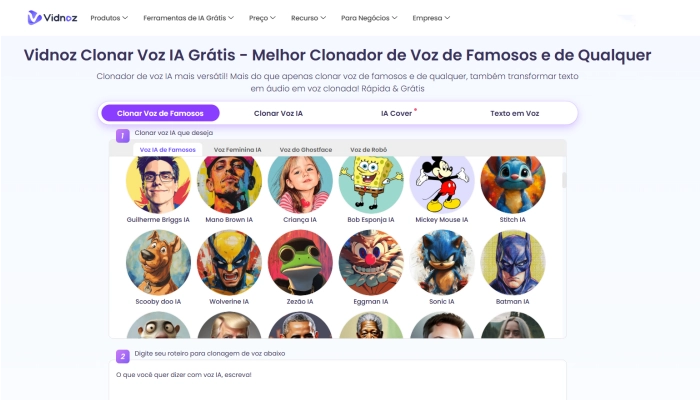Click the voice list scrollbar
The height and width of the screenshot is (400, 700).
564,180
